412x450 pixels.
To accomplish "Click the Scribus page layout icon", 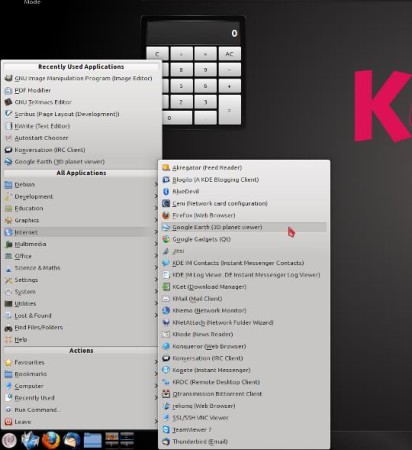I will (8, 114).
